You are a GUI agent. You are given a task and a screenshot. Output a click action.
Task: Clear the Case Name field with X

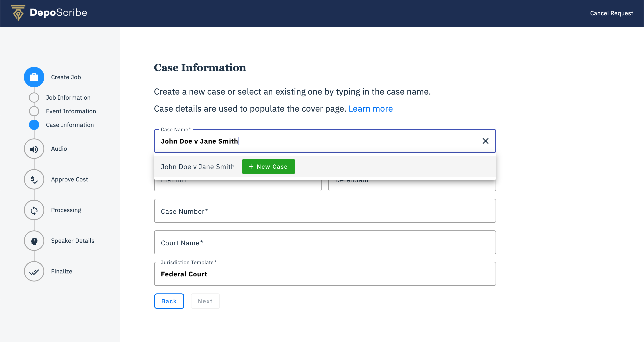coord(485,141)
